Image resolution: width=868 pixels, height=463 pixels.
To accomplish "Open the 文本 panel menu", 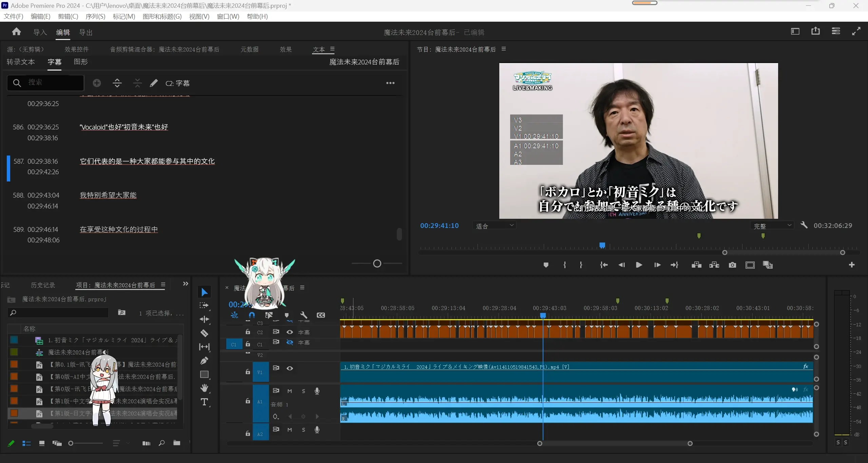I will 332,49.
